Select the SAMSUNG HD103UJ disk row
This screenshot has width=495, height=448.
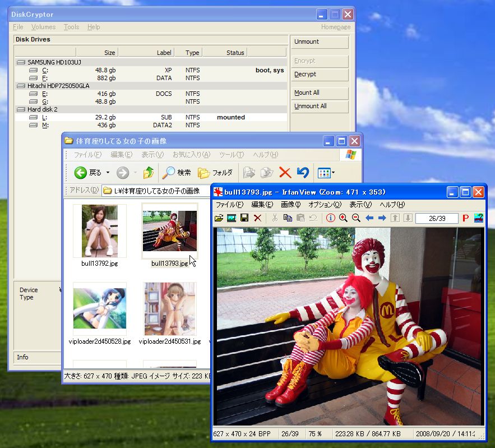pos(151,62)
